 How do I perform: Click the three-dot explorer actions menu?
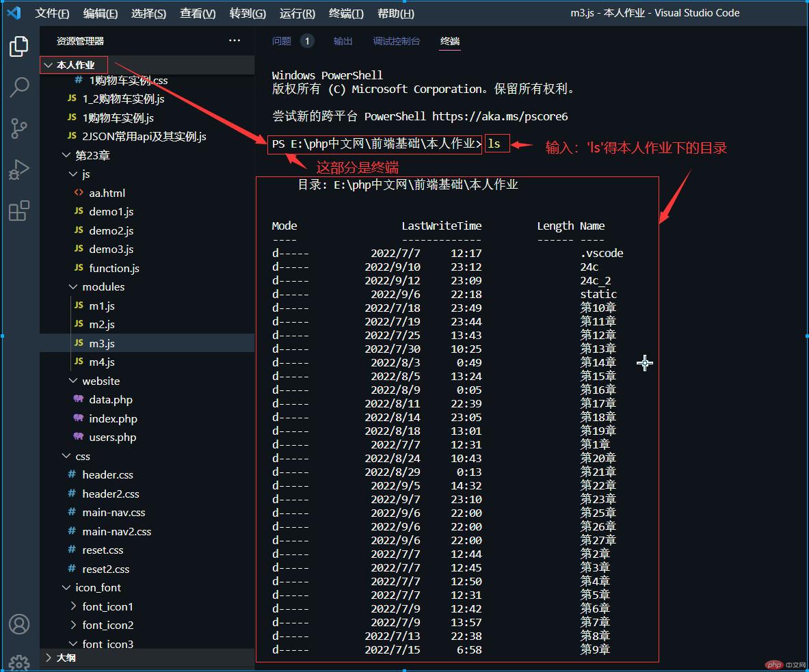tap(235, 41)
